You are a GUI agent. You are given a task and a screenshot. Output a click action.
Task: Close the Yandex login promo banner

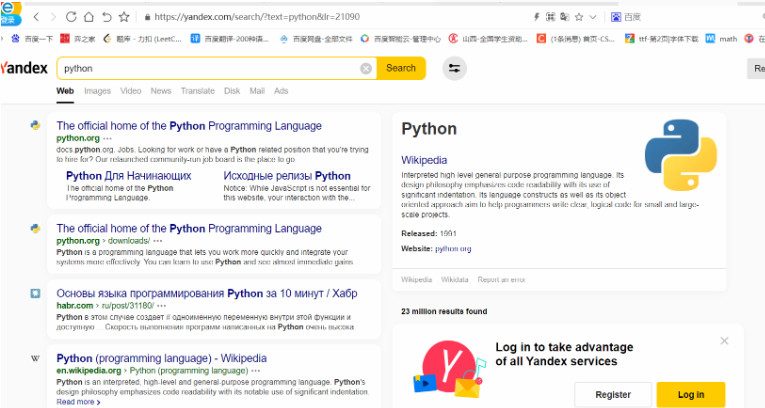point(725,341)
